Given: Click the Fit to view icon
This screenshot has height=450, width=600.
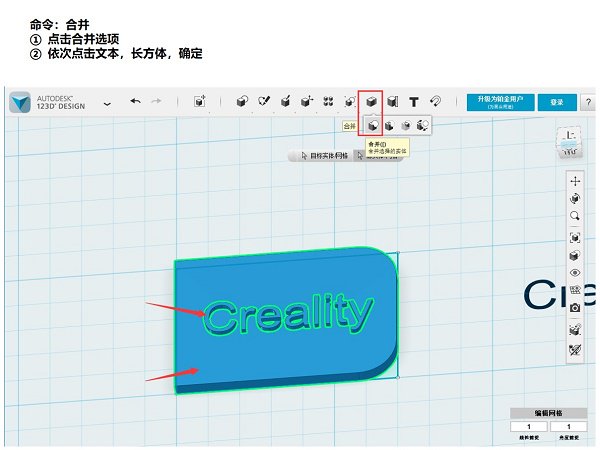Looking at the screenshot, I should tap(575, 238).
